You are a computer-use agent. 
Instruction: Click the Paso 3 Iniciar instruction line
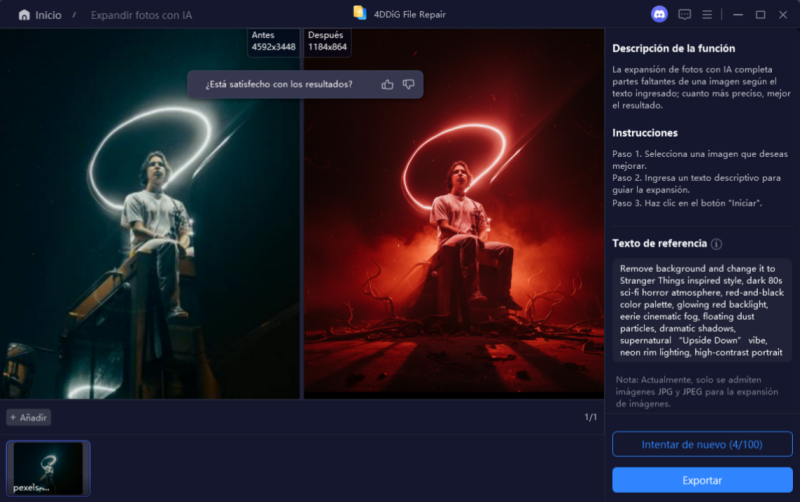(687, 203)
